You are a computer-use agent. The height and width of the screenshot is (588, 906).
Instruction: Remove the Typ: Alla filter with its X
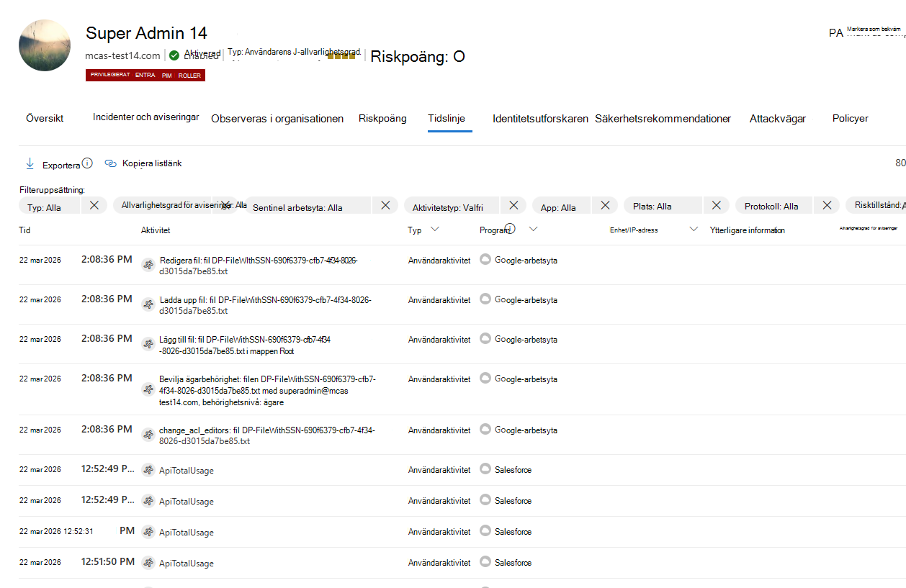(94, 205)
